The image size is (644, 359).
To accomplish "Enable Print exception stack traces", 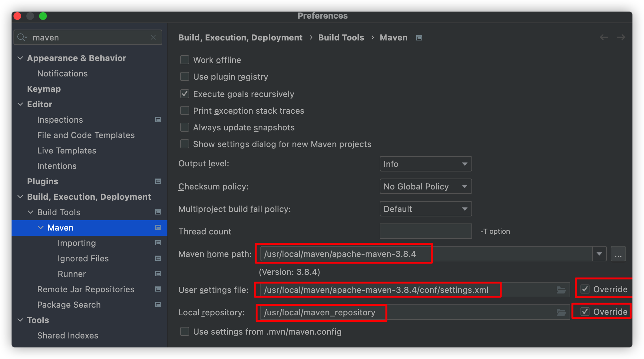I will tap(185, 110).
